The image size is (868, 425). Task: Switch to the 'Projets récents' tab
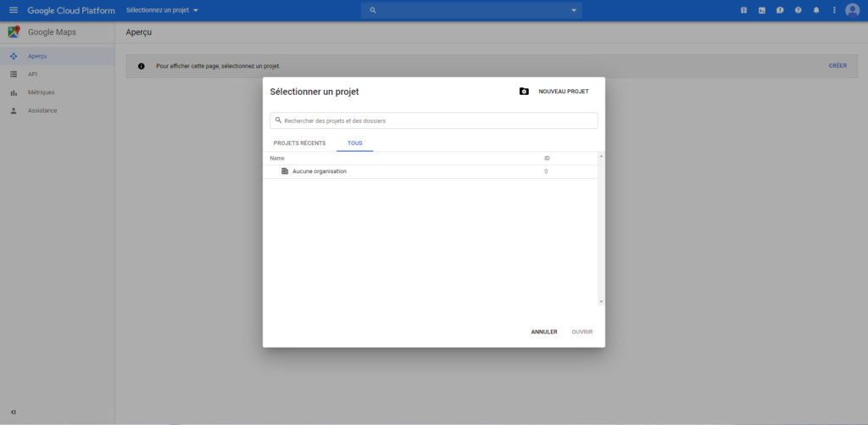299,143
